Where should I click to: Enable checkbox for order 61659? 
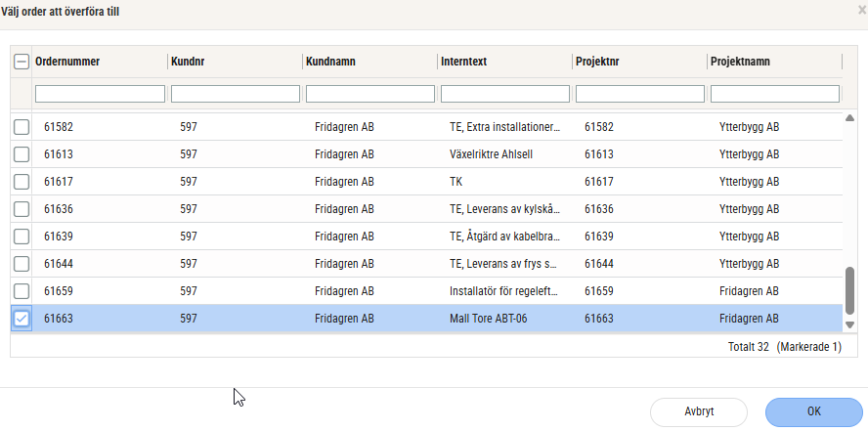point(22,291)
